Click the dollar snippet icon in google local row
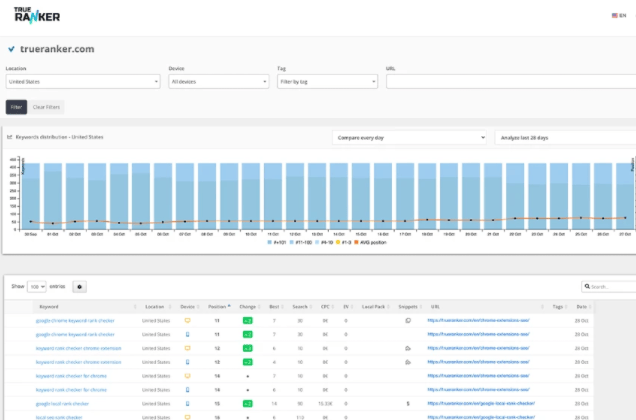The image size is (636, 420). click(408, 402)
